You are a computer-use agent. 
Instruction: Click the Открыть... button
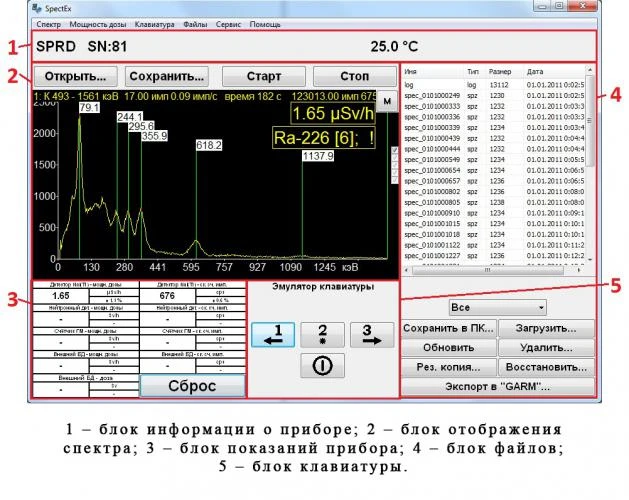point(76,76)
